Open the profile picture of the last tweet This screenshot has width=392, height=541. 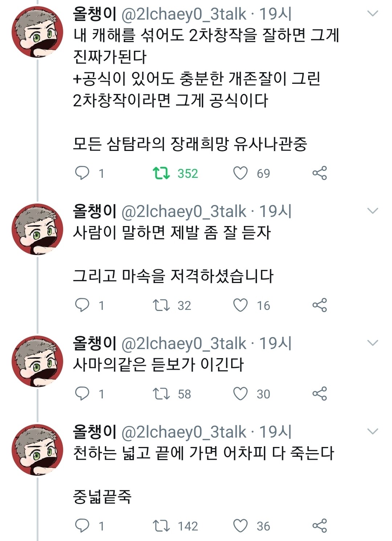(37, 450)
